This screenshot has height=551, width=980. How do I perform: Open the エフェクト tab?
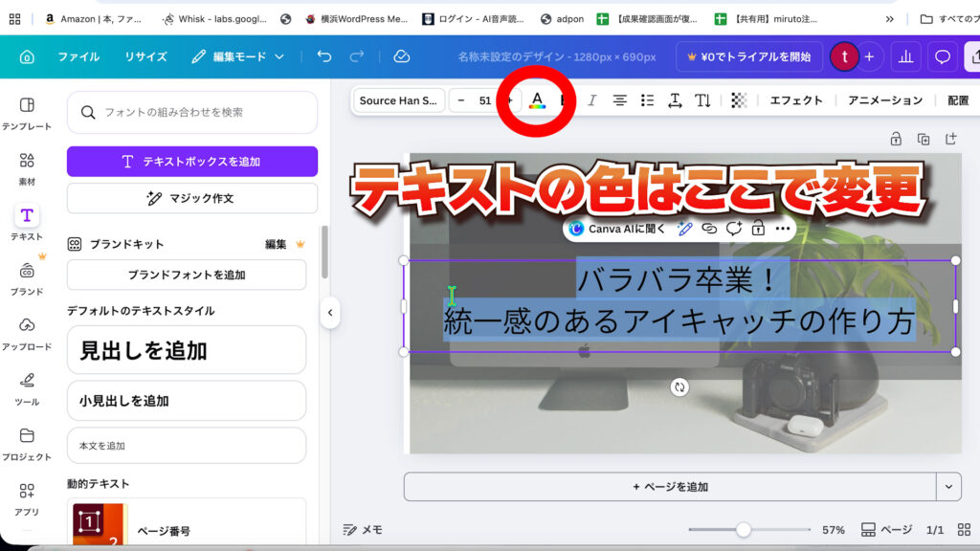point(796,100)
